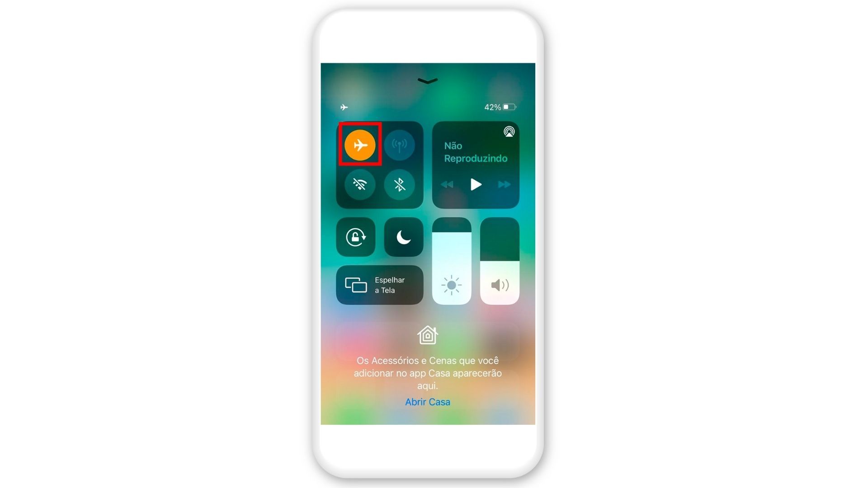Disable Airplane Mode toggle
Viewport: 868px width, 488px height.
(359, 144)
